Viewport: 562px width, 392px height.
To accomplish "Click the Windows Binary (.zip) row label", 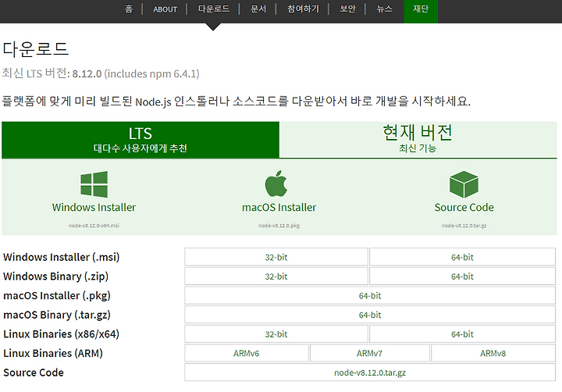I will coord(55,276).
